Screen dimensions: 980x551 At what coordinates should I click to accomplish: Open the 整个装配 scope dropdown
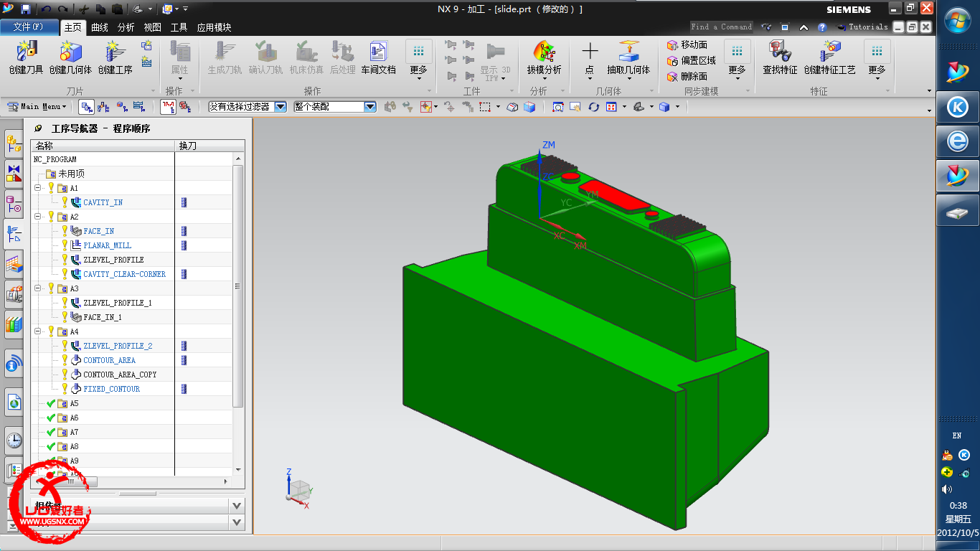point(370,107)
